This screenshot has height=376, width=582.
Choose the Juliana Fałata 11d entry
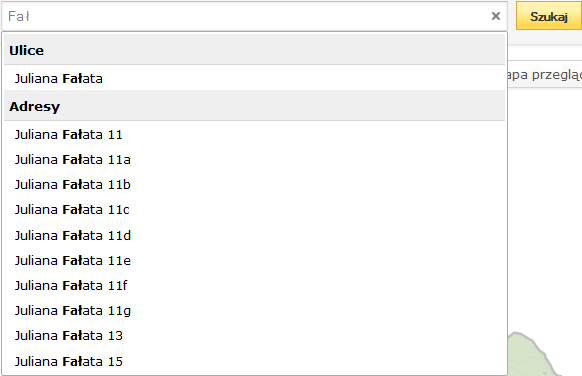254,235
